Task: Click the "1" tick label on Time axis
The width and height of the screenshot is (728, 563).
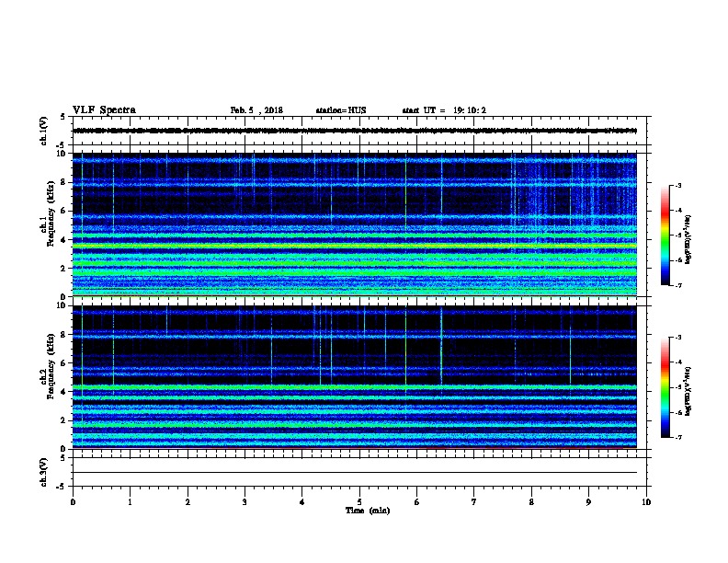Action: point(130,502)
